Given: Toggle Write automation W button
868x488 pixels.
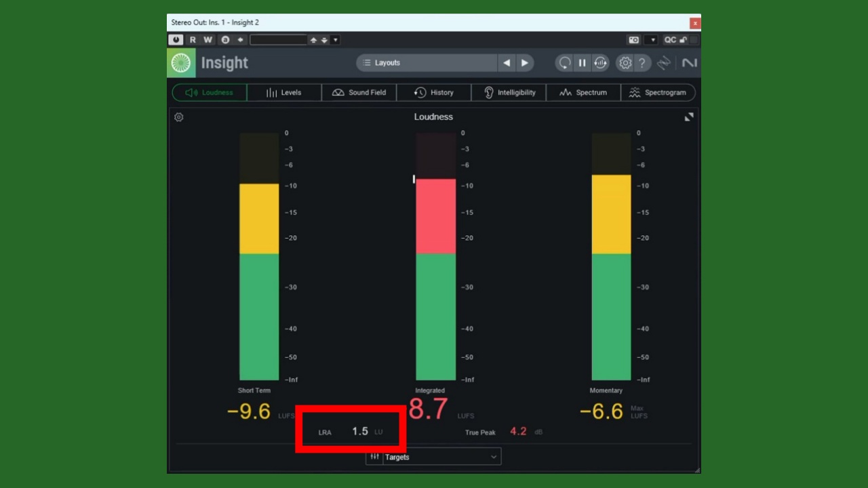Looking at the screenshot, I should [208, 40].
